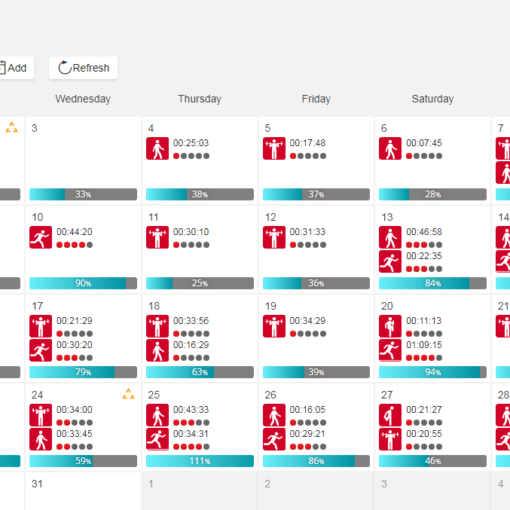Open strength icon with time 00:34:29
The height and width of the screenshot is (510, 510).
[x=274, y=326]
